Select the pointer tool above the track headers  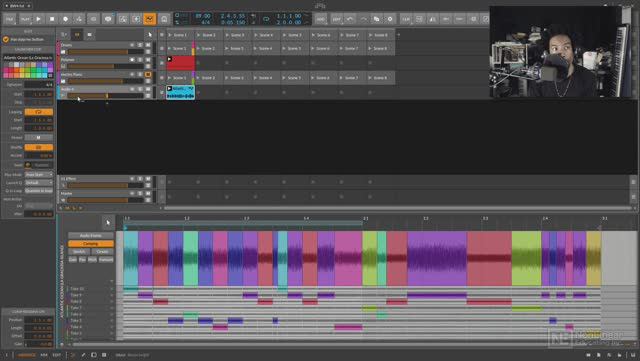click(150, 35)
